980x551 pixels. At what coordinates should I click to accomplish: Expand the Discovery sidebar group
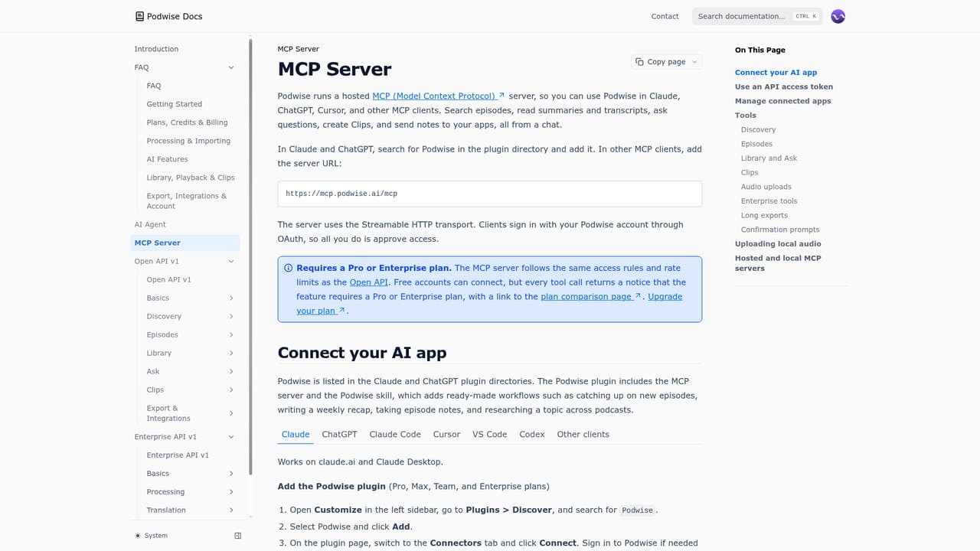click(231, 316)
